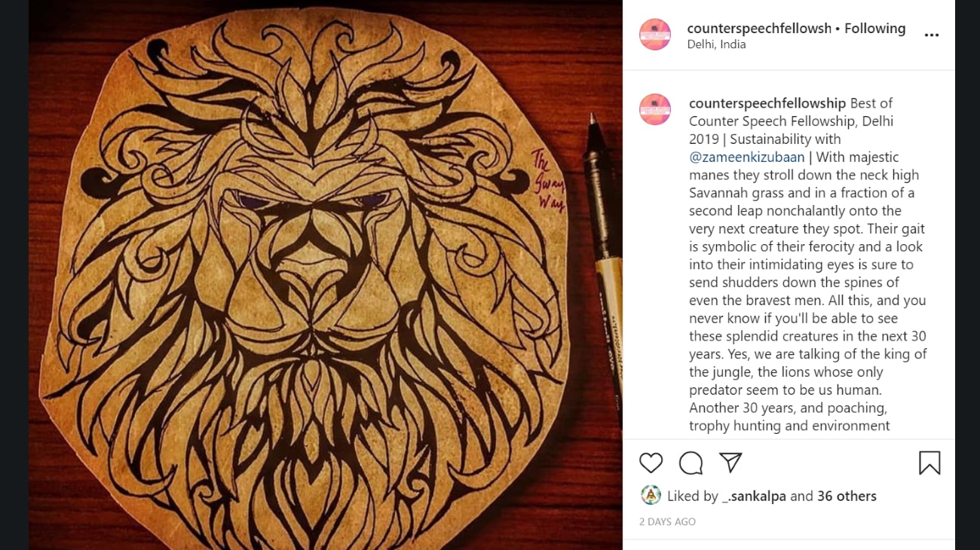
Task: Like the post with the heart icon
Action: click(x=651, y=463)
